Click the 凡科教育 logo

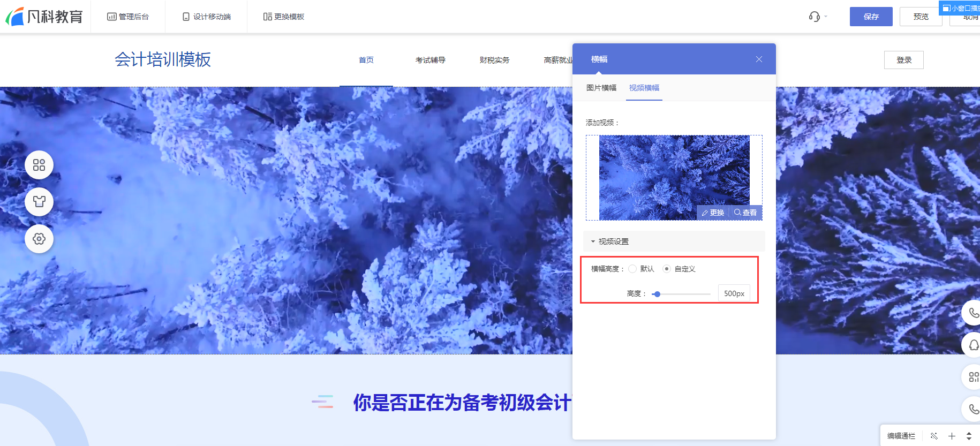click(x=44, y=17)
